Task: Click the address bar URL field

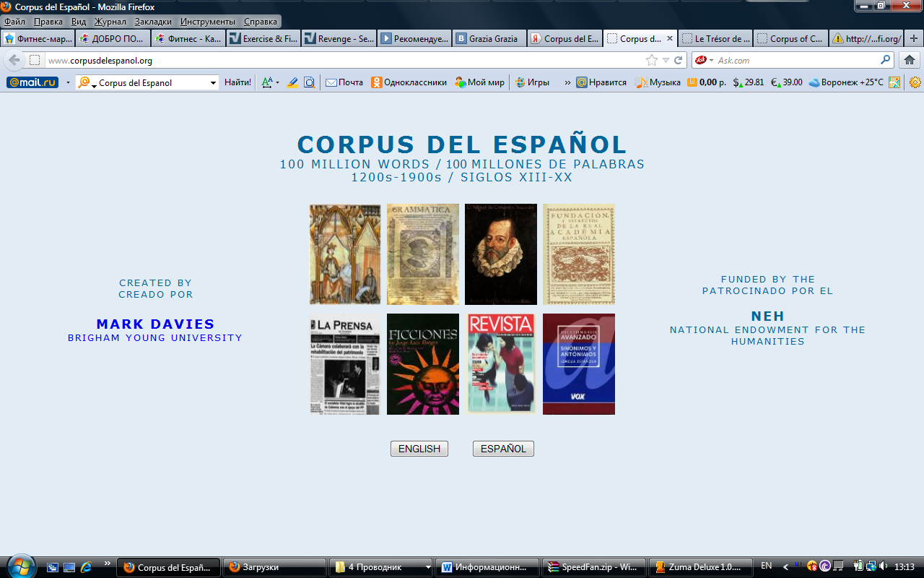Action: pos(345,60)
